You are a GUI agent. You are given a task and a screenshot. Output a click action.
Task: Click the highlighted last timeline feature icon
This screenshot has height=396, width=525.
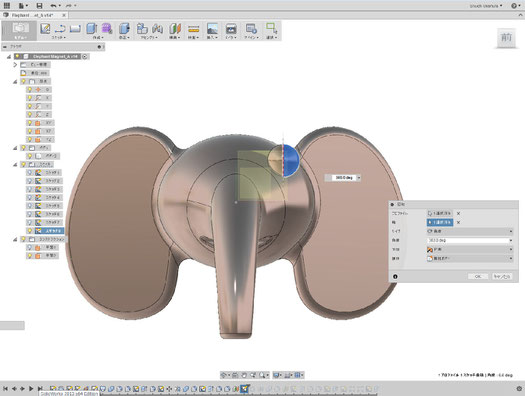pos(245,388)
